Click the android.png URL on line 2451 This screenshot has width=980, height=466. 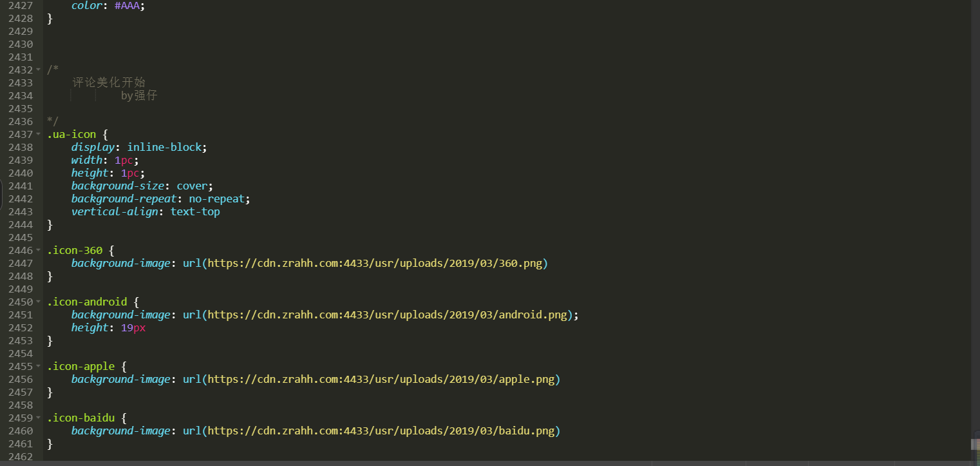click(386, 315)
